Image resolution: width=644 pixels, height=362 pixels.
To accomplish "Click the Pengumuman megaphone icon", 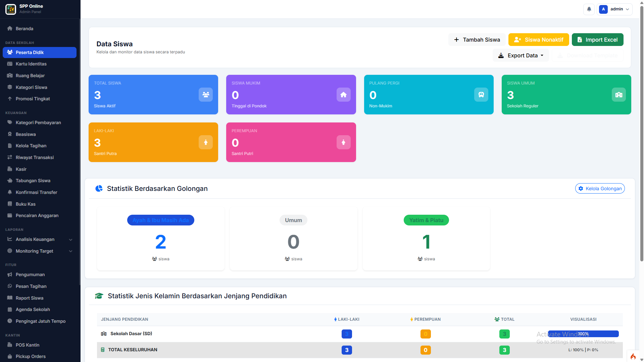I will [x=10, y=274].
